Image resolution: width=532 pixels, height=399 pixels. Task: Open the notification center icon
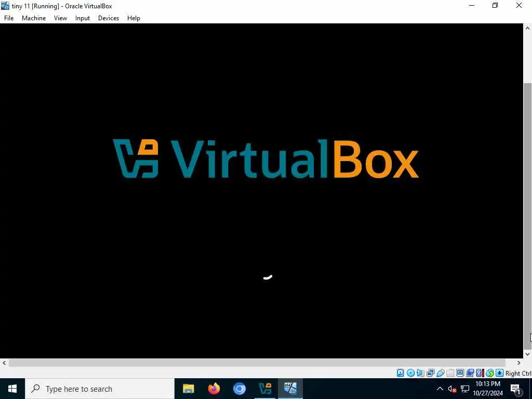coord(515,389)
